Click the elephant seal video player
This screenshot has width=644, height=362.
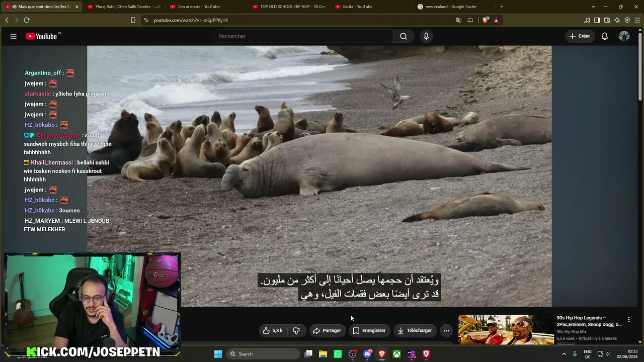[x=319, y=176]
